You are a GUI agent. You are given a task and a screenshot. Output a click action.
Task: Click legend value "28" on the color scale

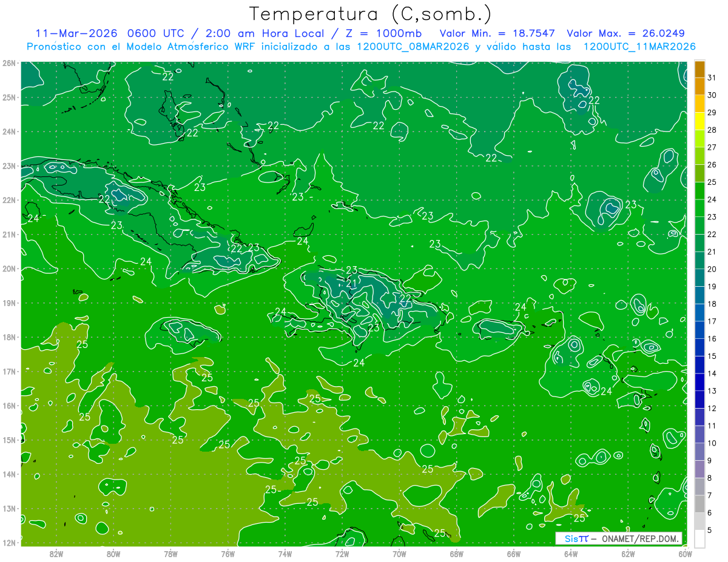pyautogui.click(x=712, y=130)
